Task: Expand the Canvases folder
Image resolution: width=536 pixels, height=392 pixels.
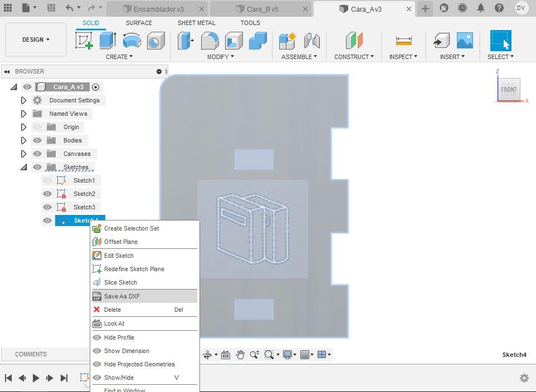Action: click(x=23, y=154)
